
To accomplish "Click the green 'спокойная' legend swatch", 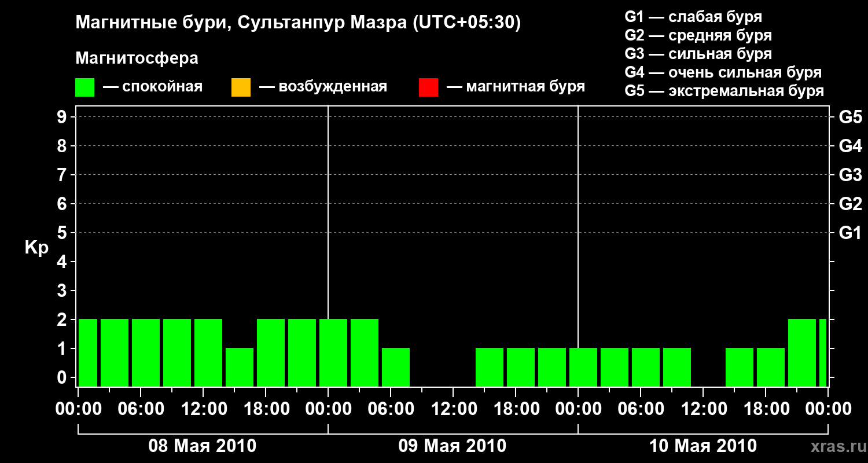I will 85,87.
